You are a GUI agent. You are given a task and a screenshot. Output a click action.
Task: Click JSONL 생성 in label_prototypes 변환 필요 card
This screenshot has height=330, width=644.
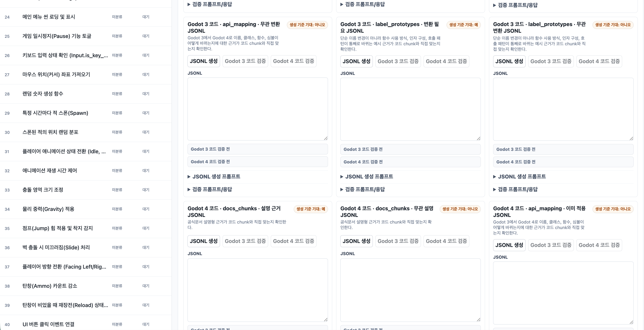point(356,61)
